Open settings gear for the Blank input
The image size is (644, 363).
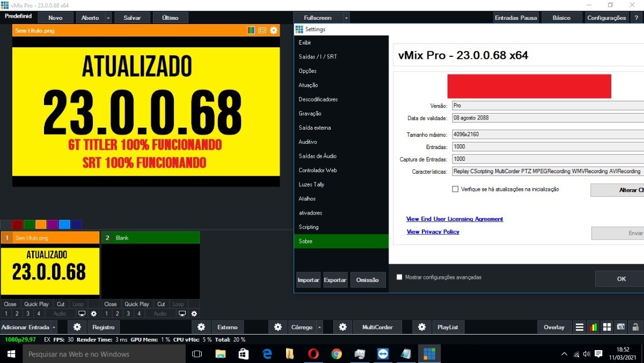click(194, 314)
